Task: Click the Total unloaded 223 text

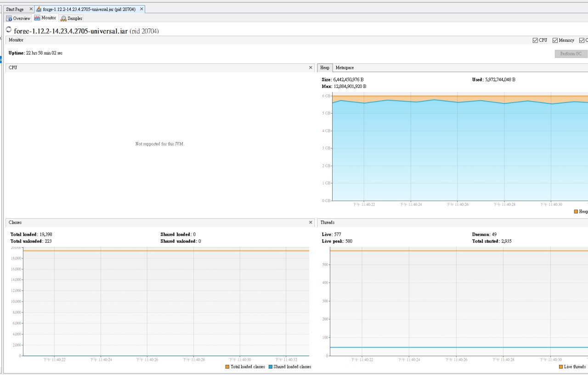Action: point(31,241)
